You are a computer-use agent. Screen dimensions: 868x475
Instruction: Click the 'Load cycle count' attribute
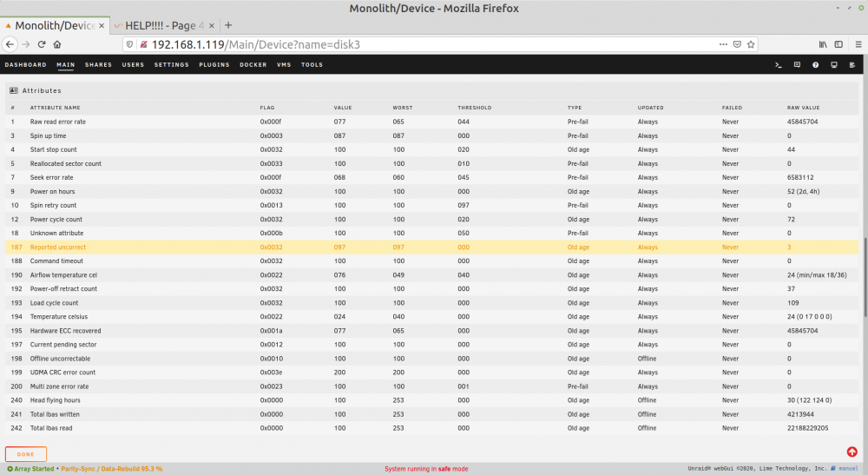click(x=54, y=303)
